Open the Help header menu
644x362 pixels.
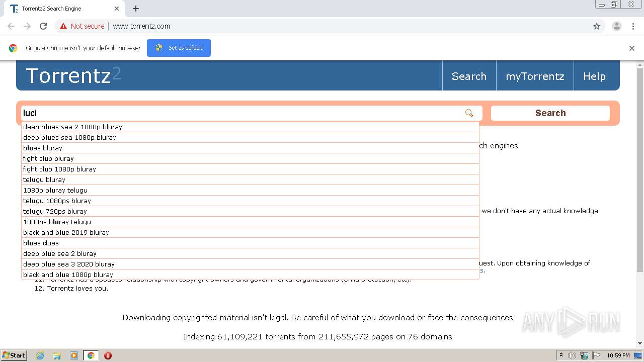pos(594,76)
